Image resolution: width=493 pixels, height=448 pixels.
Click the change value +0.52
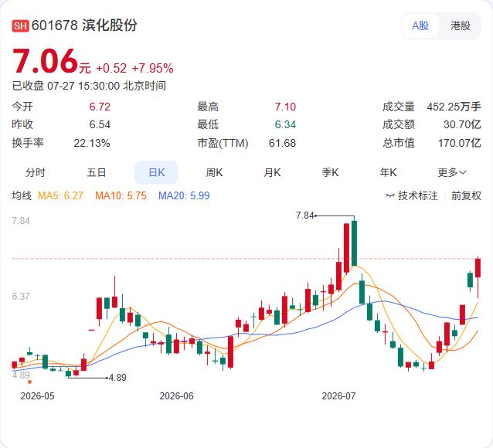point(111,68)
